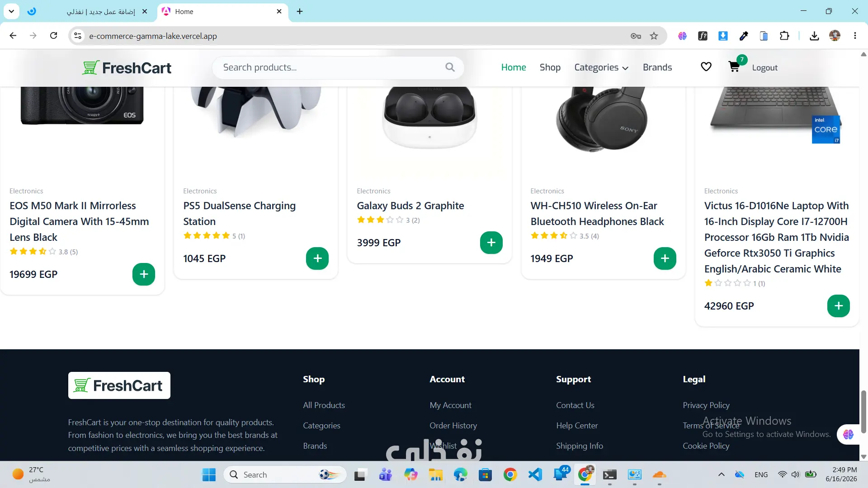
Task: Click the Logout link
Action: coord(765,68)
